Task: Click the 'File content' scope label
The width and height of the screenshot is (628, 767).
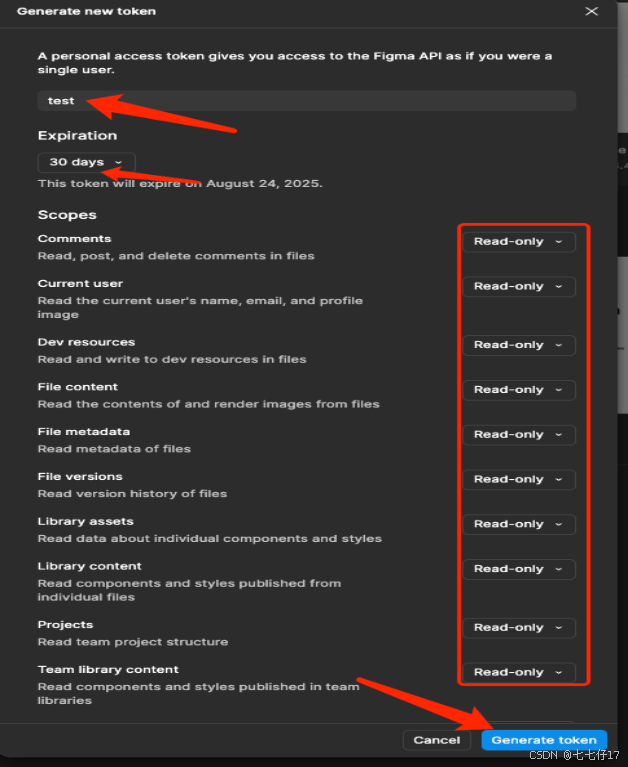Action: [x=78, y=387]
